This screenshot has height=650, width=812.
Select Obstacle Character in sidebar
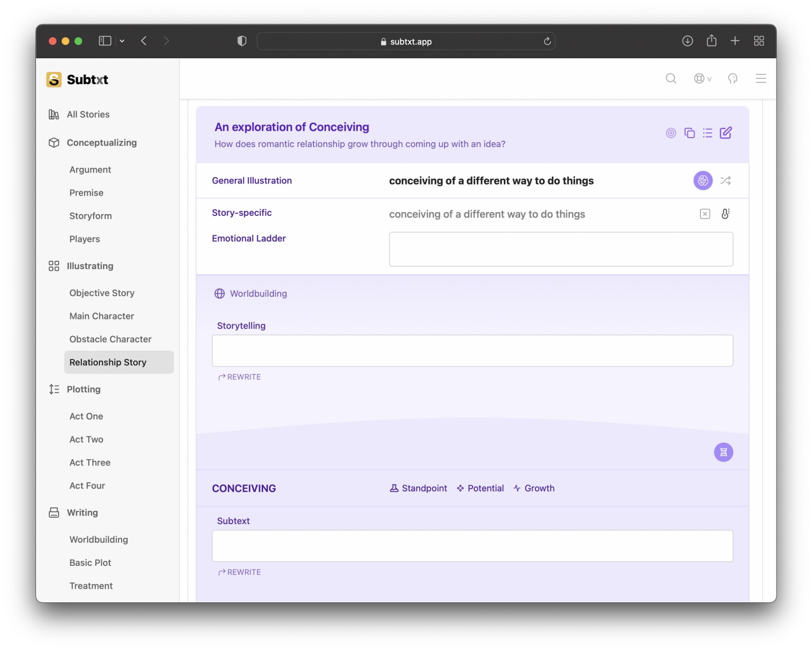click(x=110, y=339)
